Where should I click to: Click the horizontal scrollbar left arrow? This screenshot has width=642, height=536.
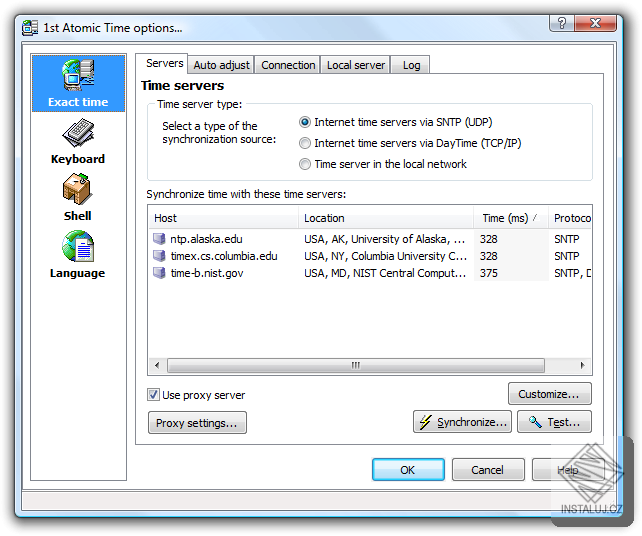tap(157, 365)
